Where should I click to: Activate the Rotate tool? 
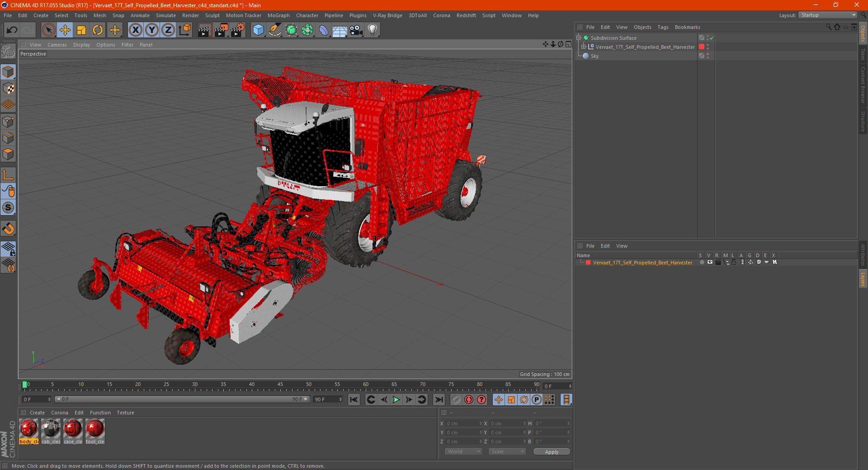(98, 30)
